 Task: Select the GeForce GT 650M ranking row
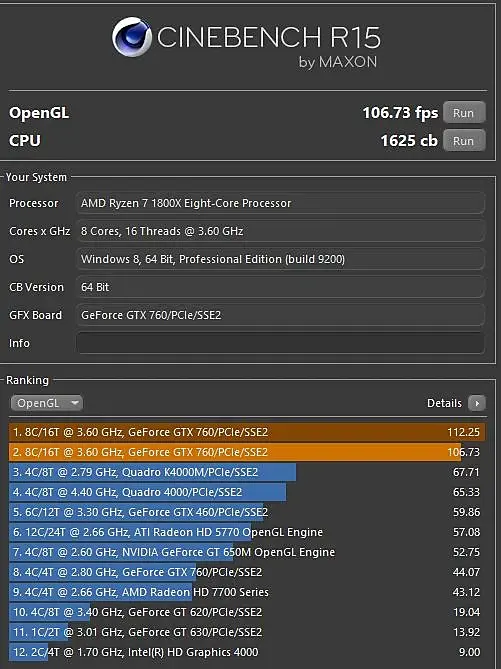tap(247, 552)
